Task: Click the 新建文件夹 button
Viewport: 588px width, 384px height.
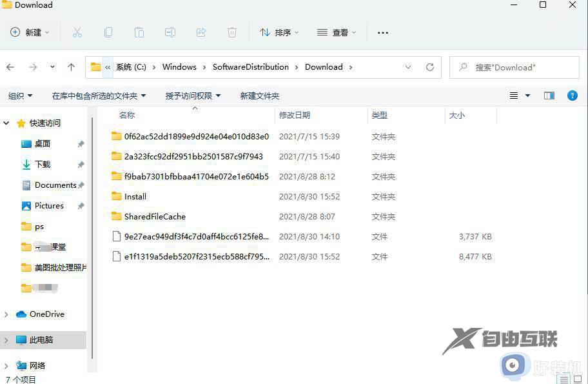Action: (x=259, y=96)
